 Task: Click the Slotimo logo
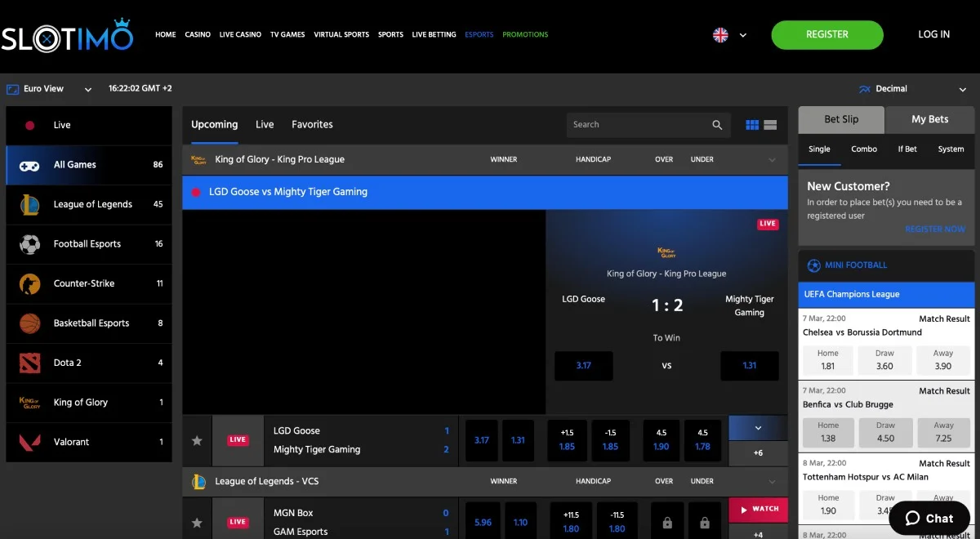(67, 35)
